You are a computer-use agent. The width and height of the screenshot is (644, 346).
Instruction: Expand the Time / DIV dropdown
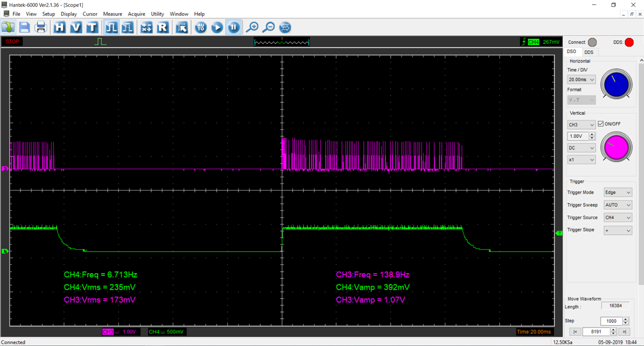coord(581,80)
